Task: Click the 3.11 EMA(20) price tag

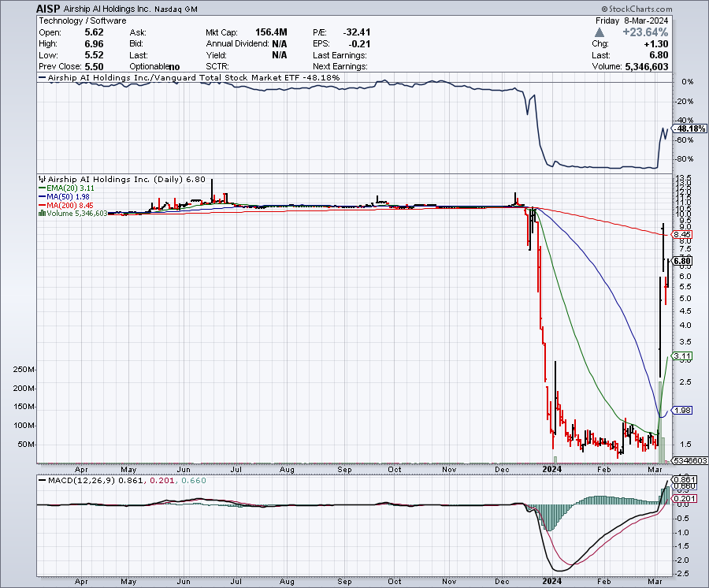Action: (x=682, y=356)
